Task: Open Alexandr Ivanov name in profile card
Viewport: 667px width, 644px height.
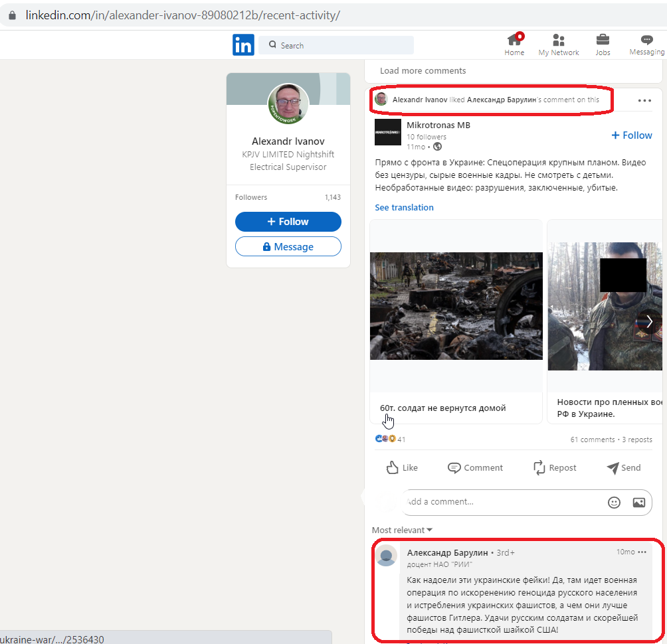Action: tap(288, 141)
